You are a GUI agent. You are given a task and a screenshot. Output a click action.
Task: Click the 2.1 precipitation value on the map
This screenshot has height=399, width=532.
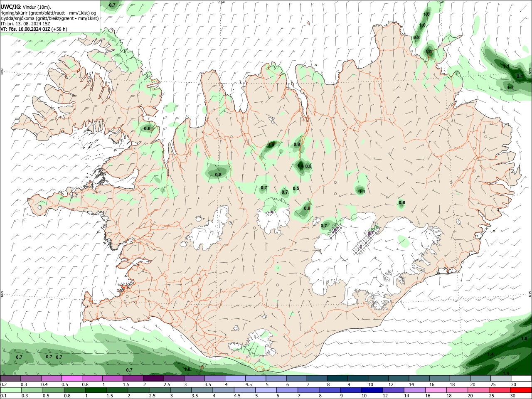[520, 76]
